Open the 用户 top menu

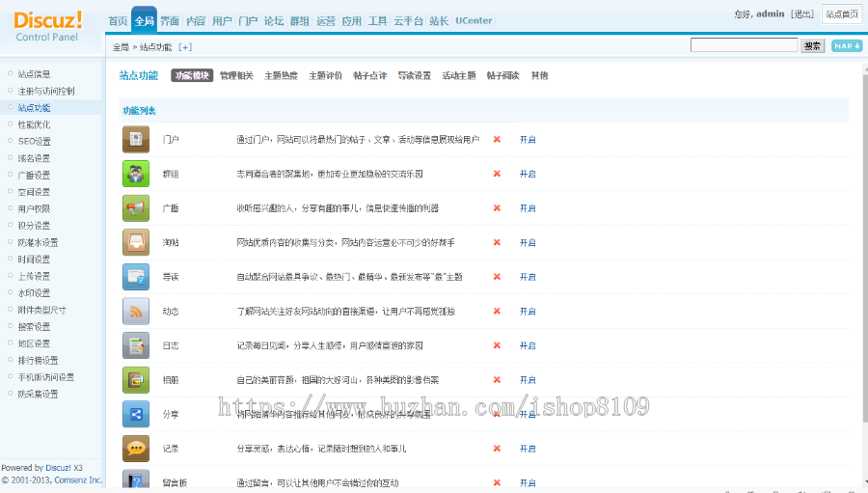[x=222, y=21]
